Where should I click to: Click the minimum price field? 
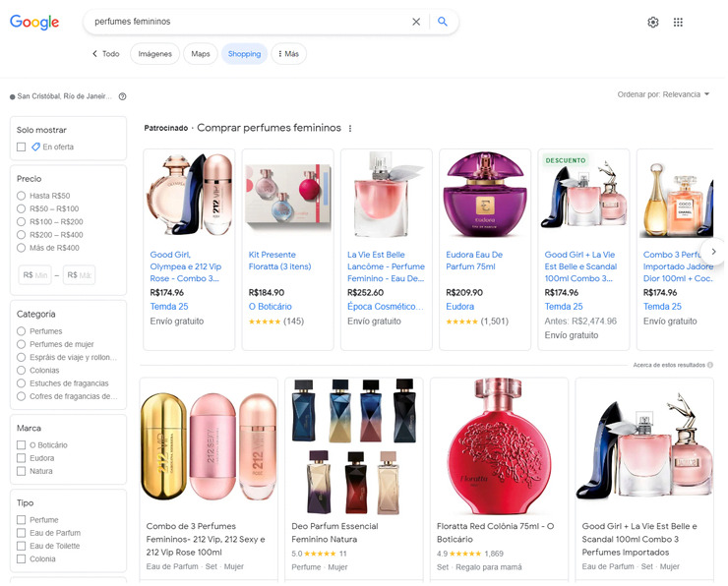(34, 274)
